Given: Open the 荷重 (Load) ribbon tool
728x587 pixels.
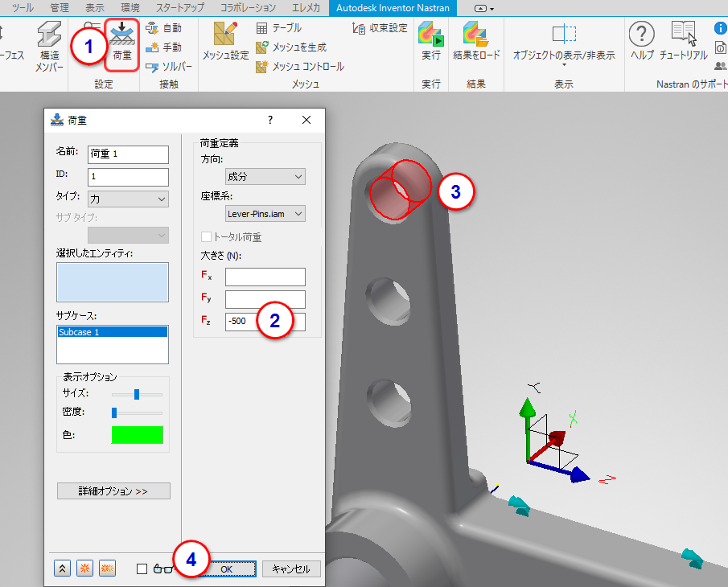Looking at the screenshot, I should pyautogui.click(x=121, y=44).
